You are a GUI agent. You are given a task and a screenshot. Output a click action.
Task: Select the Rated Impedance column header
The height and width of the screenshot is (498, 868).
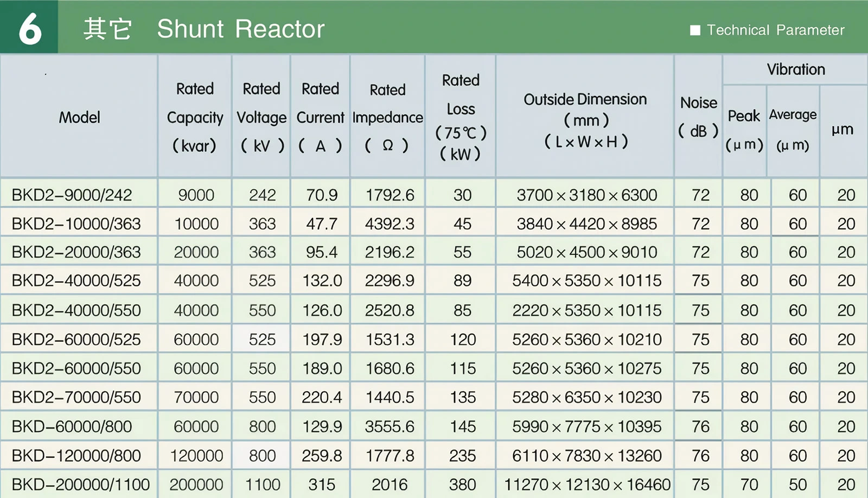click(x=387, y=117)
